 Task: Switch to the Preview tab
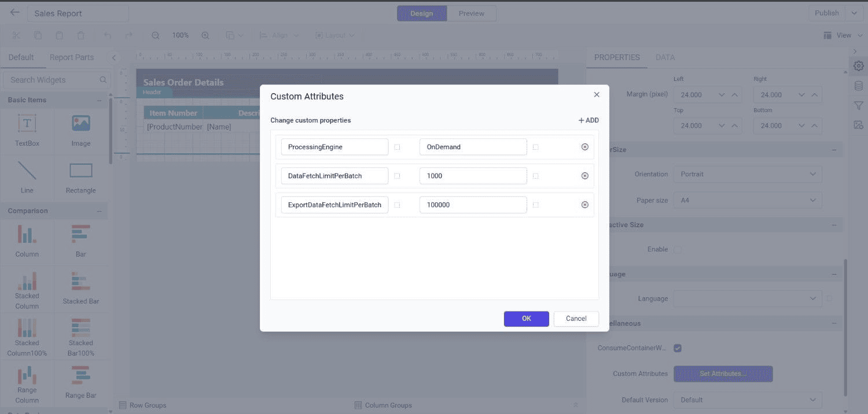[x=472, y=13]
